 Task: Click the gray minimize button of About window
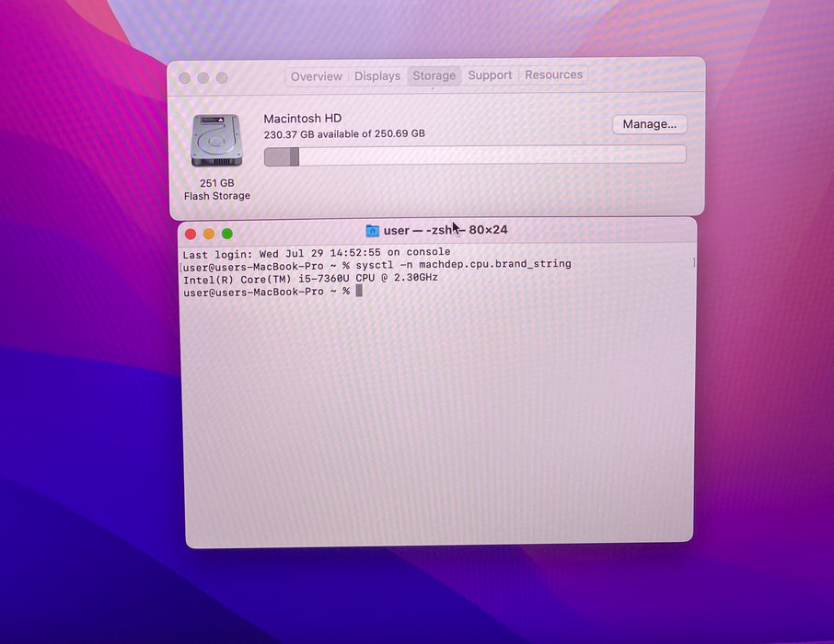pyautogui.click(x=203, y=77)
